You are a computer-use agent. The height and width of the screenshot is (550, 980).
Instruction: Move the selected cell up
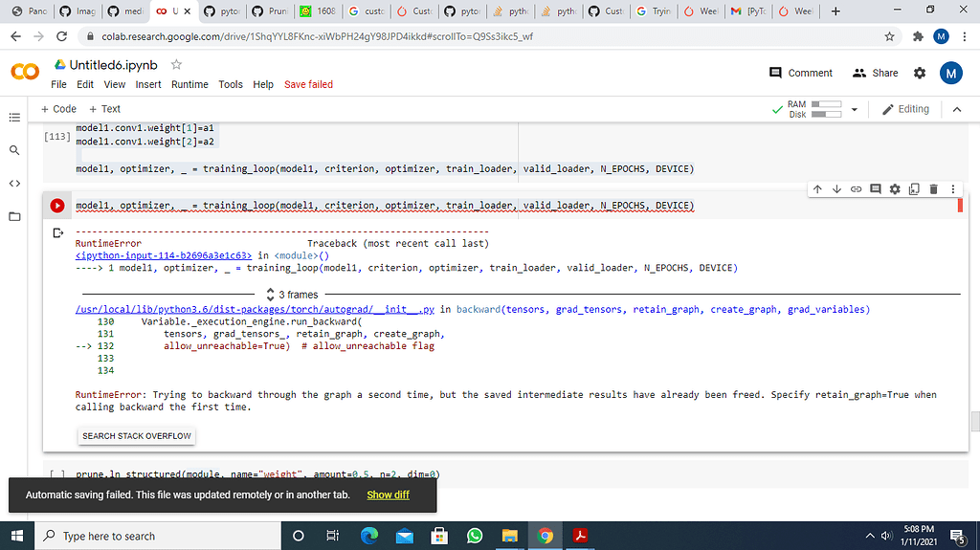point(817,189)
